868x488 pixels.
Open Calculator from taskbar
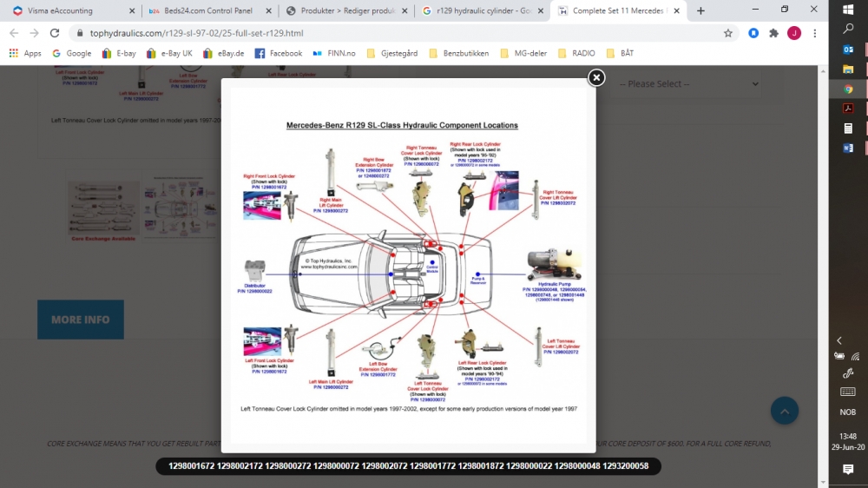848,129
